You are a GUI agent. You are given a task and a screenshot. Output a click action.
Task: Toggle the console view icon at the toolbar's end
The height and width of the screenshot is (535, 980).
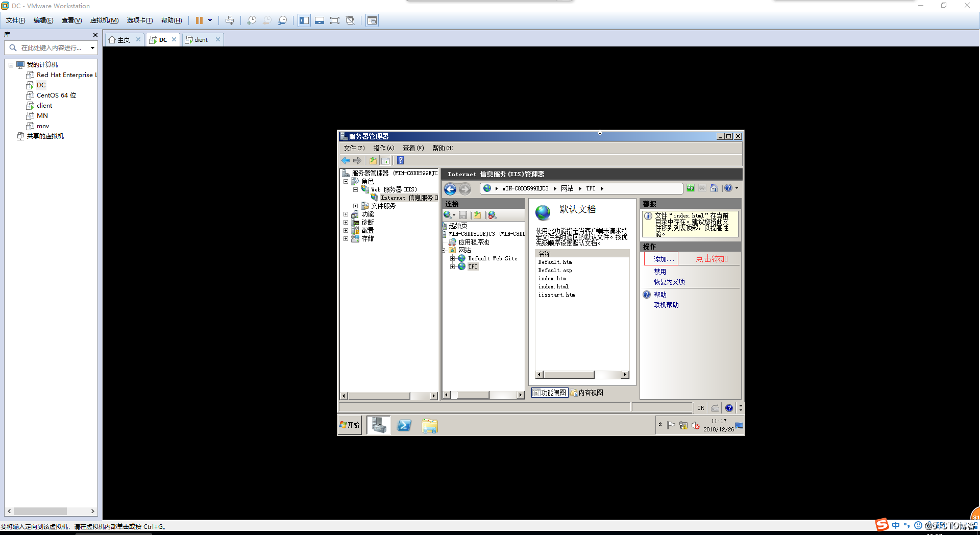coord(372,20)
